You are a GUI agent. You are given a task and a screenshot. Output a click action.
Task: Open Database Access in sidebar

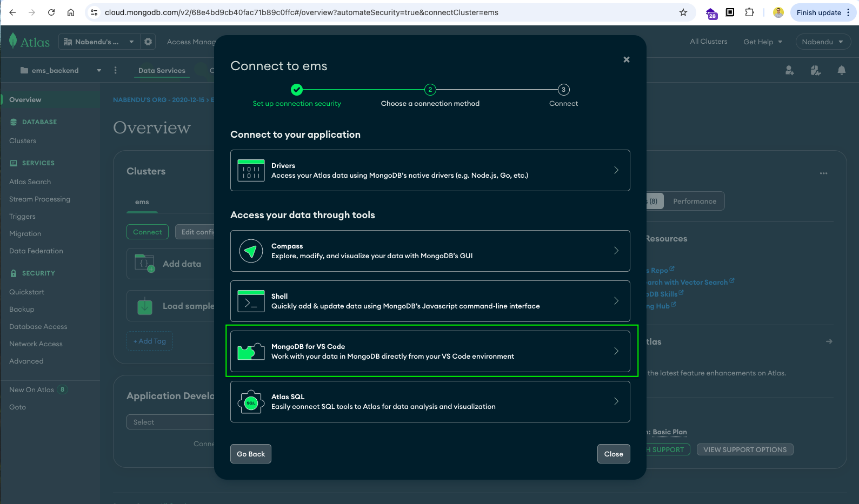[38, 327]
